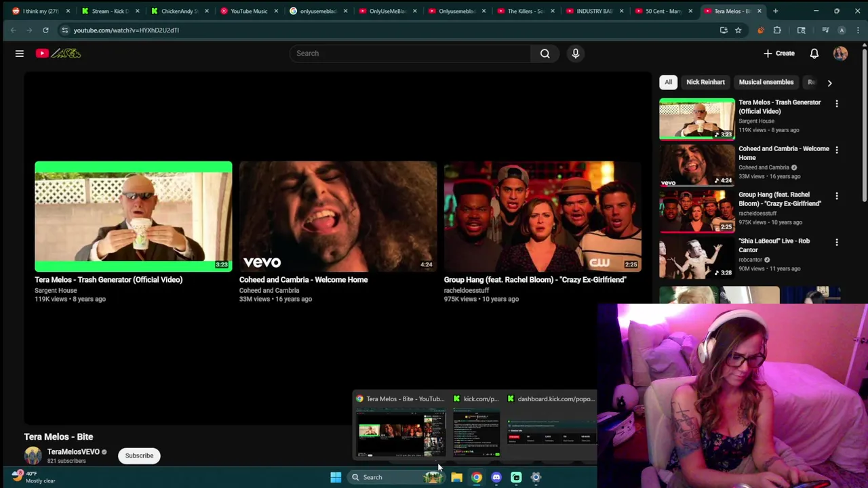
Task: Click TeraMelosVEVO channel avatar
Action: point(33,455)
